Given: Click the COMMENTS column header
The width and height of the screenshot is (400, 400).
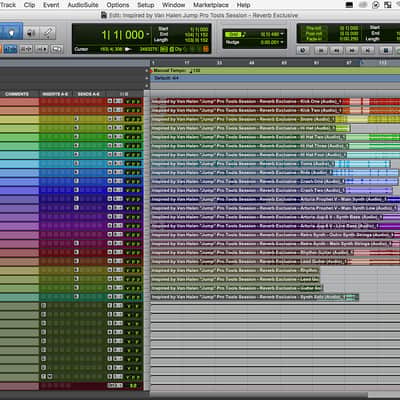Looking at the screenshot, I should pyautogui.click(x=17, y=94).
